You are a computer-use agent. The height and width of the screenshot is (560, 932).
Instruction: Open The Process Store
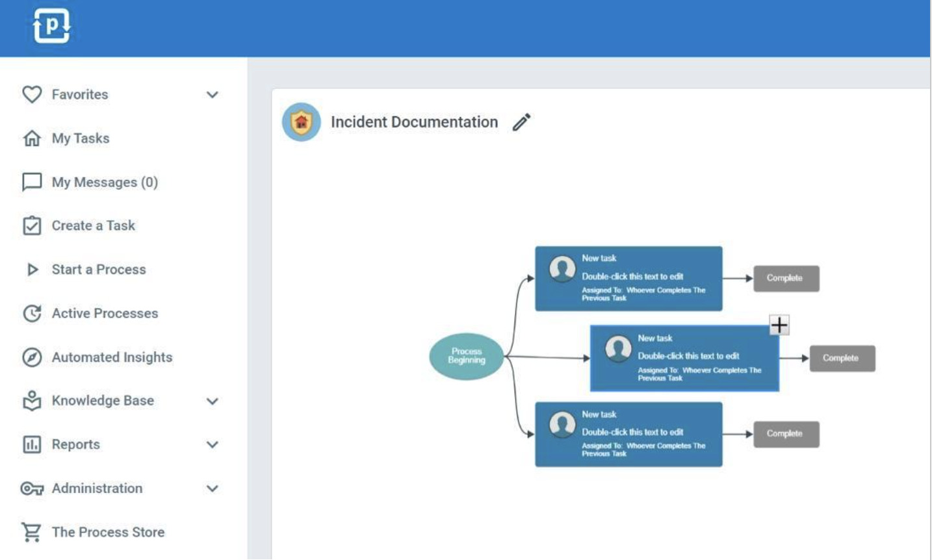click(108, 532)
